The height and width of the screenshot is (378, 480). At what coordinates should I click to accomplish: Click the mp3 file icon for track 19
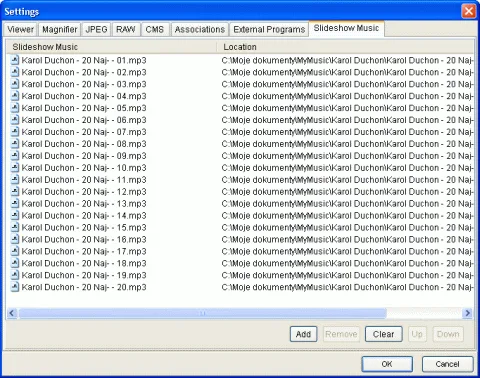point(15,275)
